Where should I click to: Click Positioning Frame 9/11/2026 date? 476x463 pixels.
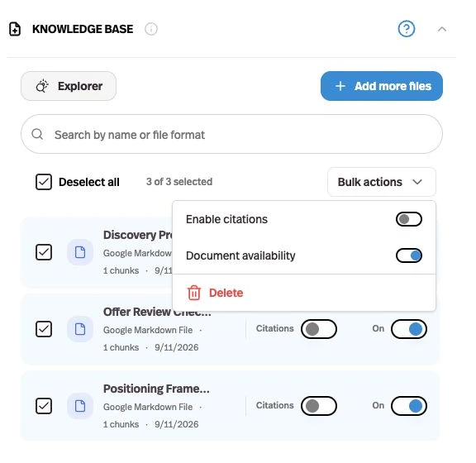(x=177, y=424)
